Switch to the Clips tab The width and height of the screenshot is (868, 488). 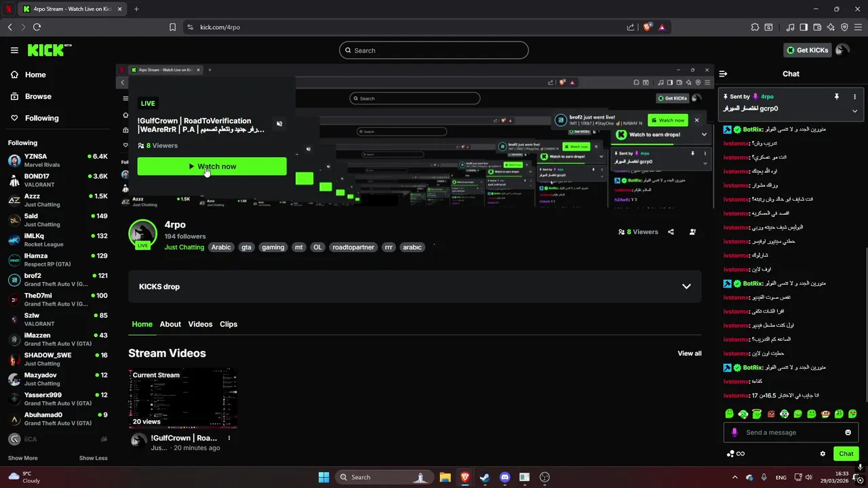coord(229,324)
